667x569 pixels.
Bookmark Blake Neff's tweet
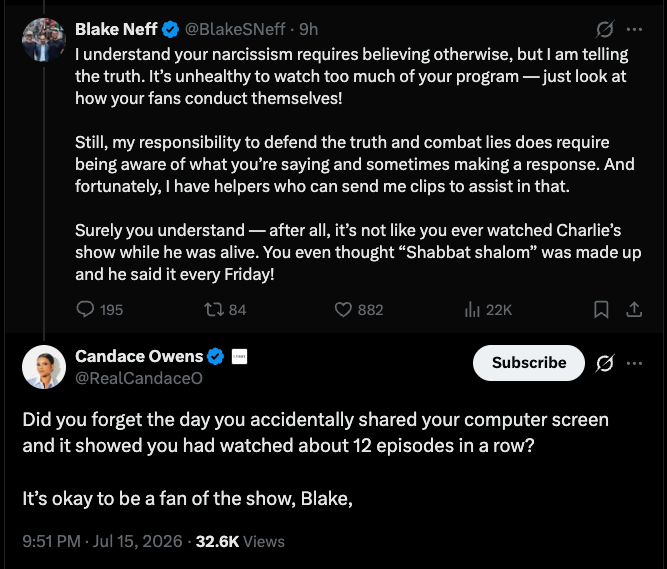pos(601,310)
